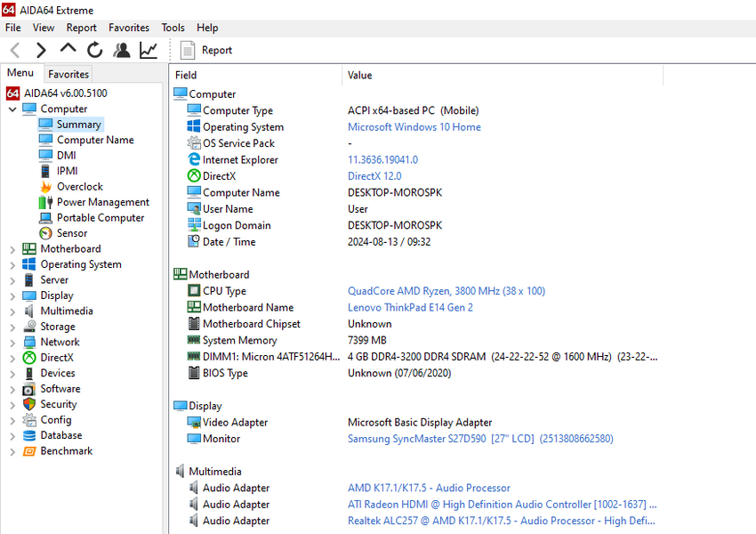Click the Report document icon
The image size is (756, 534).
click(x=187, y=50)
